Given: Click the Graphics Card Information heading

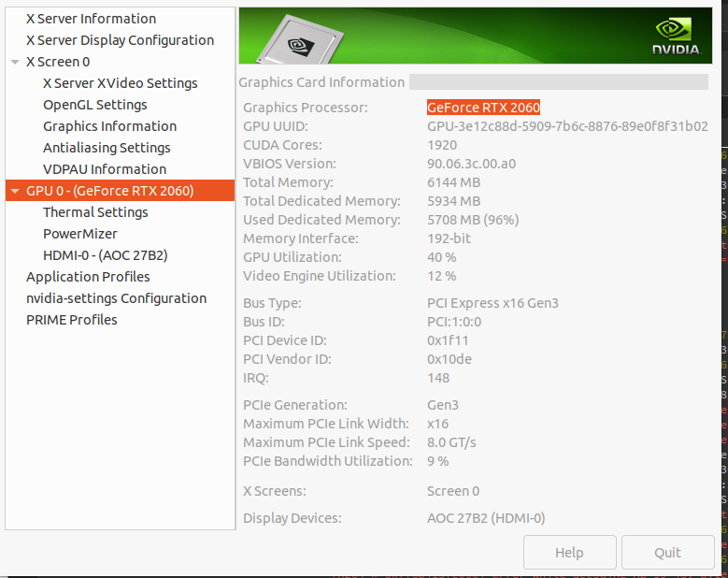Looking at the screenshot, I should (x=321, y=82).
